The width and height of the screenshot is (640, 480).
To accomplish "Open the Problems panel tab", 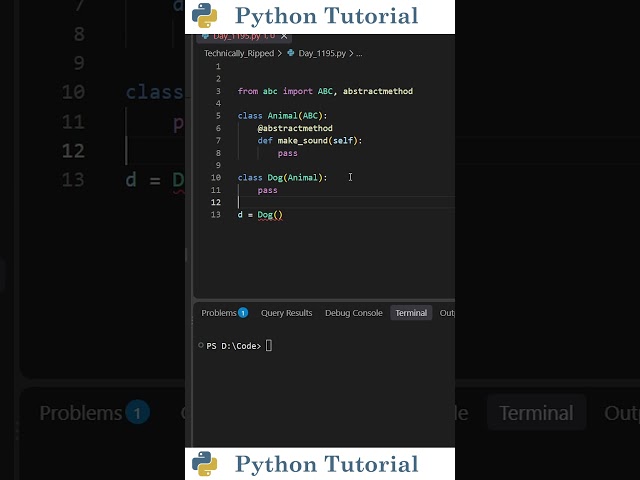I will [x=219, y=313].
